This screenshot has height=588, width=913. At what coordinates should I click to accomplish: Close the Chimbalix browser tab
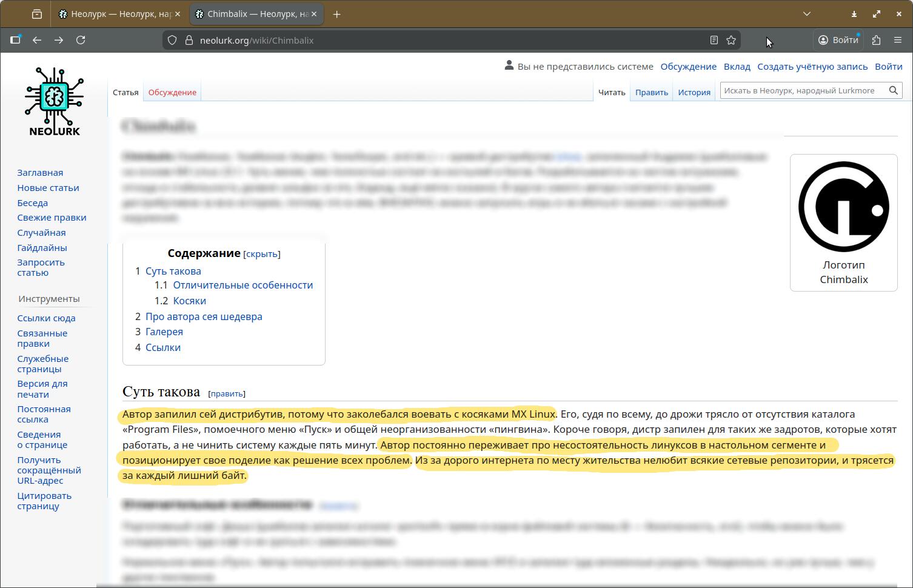[314, 14]
